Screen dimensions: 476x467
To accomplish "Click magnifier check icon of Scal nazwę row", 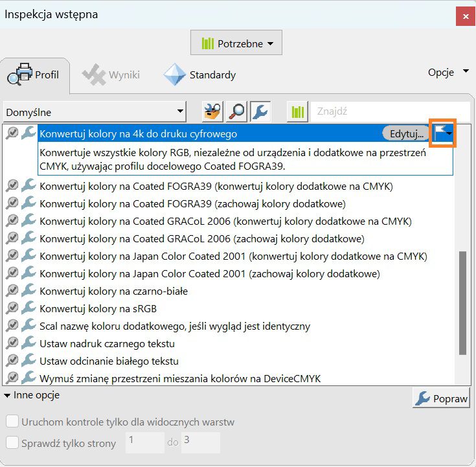I will coord(12,326).
